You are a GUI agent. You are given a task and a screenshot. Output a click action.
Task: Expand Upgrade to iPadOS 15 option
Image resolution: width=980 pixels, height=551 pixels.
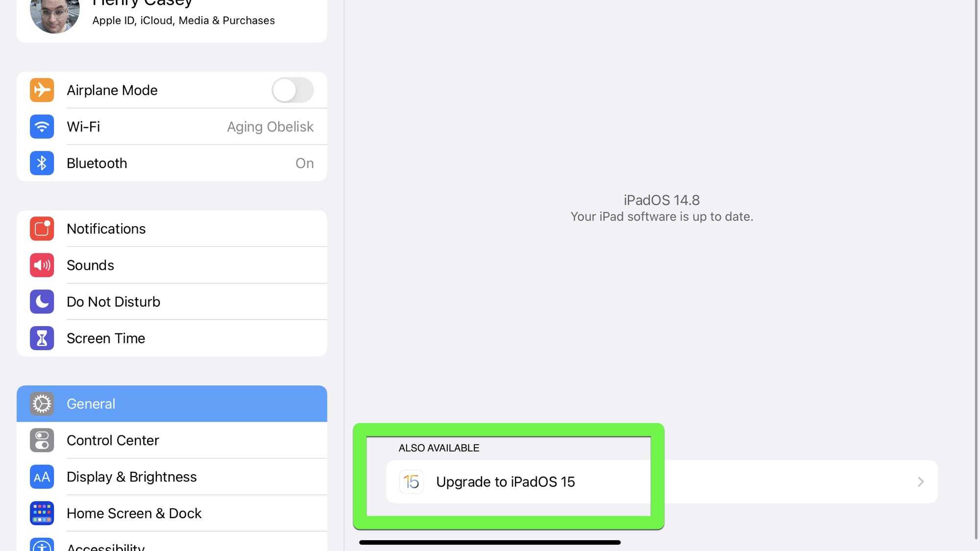(920, 481)
